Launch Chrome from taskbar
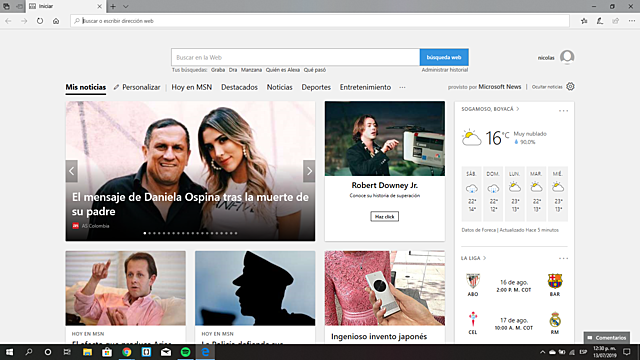 pyautogui.click(x=127, y=352)
